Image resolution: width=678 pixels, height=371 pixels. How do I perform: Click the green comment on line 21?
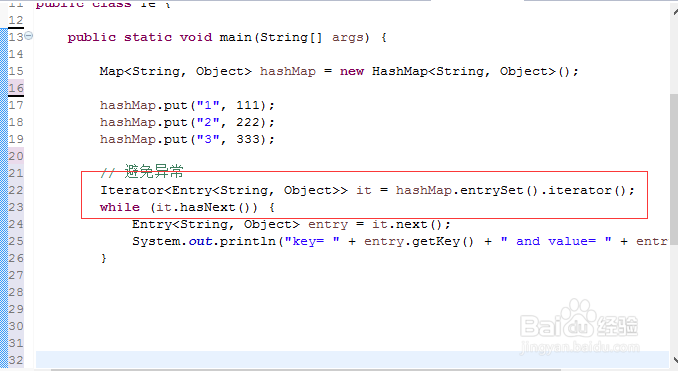142,172
